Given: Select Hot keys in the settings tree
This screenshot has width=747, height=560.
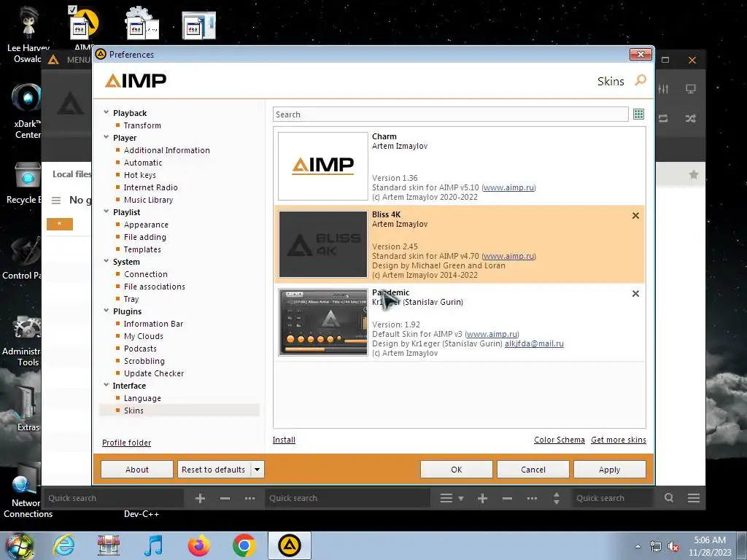Looking at the screenshot, I should pos(140,175).
